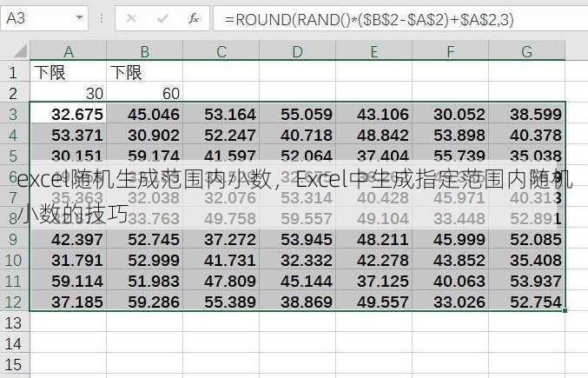
Task: Click active cell A3 showing 32.675
Action: pos(69,114)
